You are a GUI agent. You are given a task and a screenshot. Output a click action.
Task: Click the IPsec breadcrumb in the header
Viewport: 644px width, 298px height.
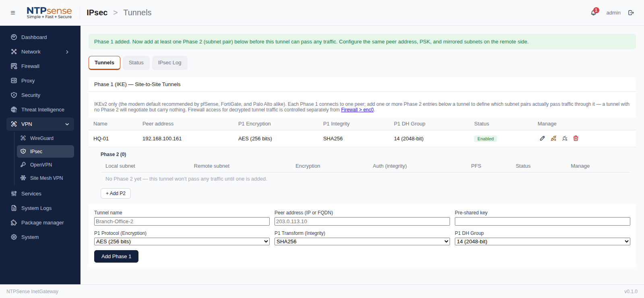pyautogui.click(x=97, y=12)
